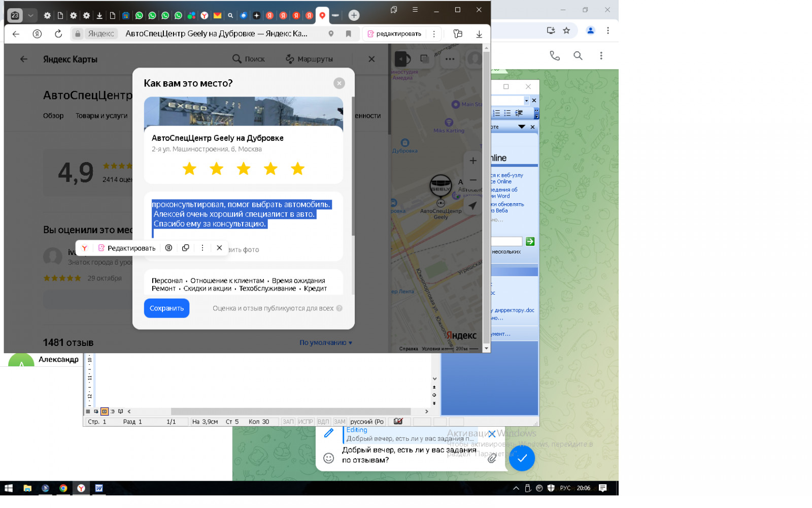The height and width of the screenshot is (508, 812).
Task: Apply numbered list in Word toolbar
Action: [496, 113]
